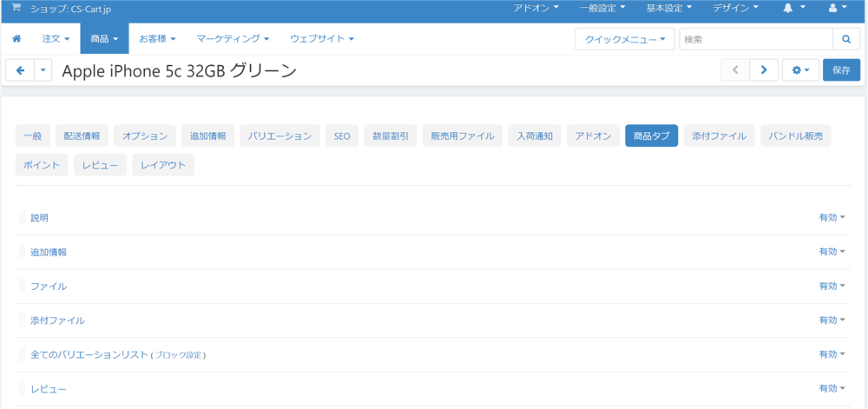This screenshot has width=868, height=409.
Task: Switch to the バンドル販売 tab
Action: click(795, 135)
